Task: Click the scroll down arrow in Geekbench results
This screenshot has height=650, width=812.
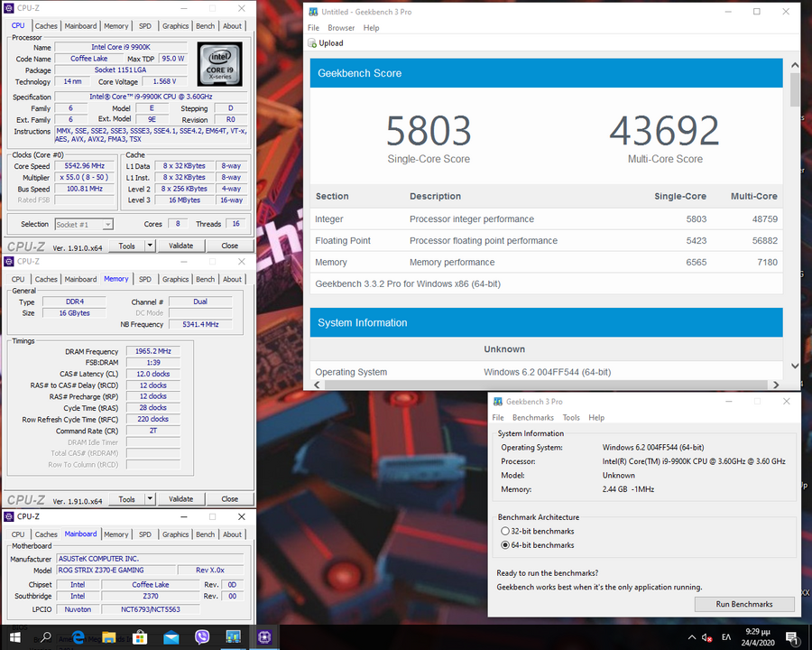Action: (795, 366)
